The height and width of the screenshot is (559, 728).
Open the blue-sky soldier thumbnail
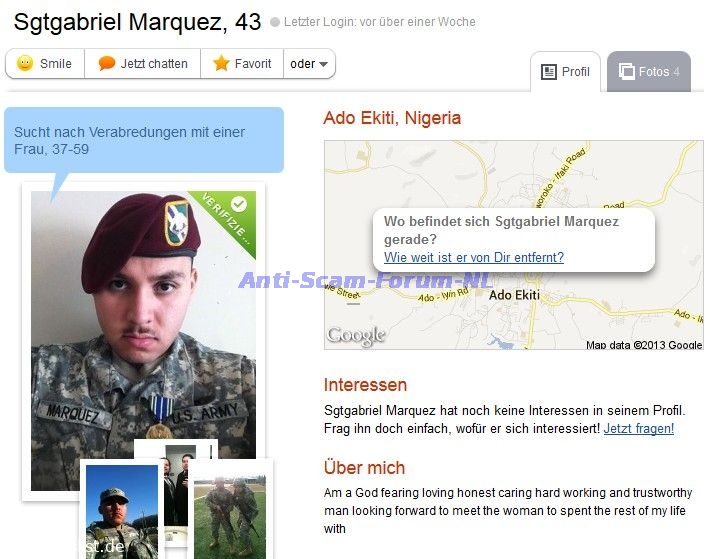[122, 512]
